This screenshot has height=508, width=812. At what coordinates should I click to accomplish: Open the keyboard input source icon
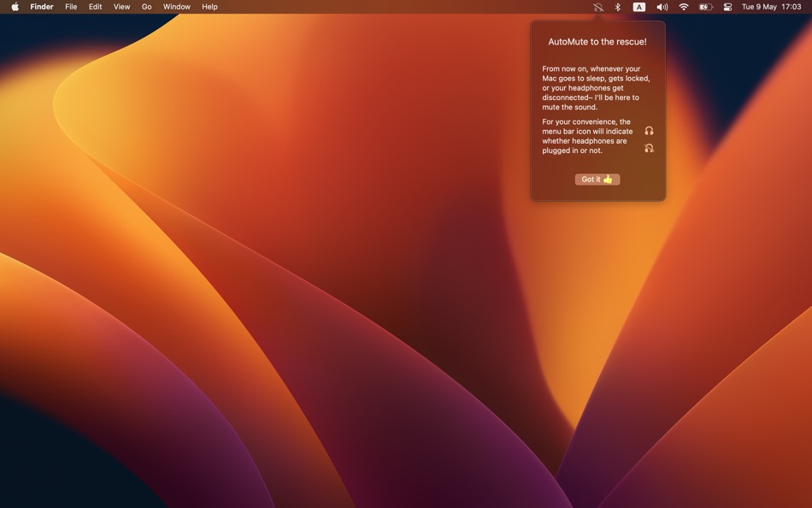click(x=639, y=7)
